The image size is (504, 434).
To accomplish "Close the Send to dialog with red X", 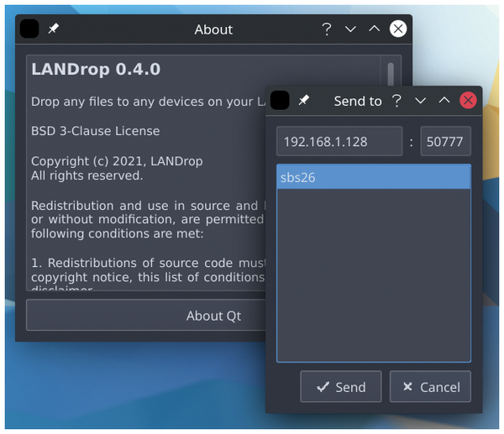I will (469, 100).
